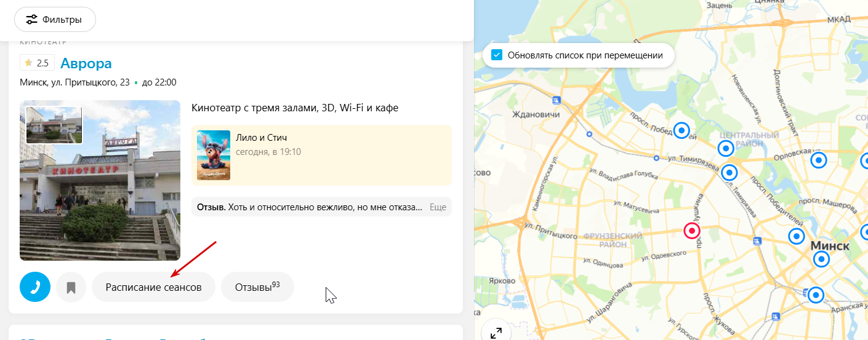Open the main cinema building photo
Viewport: 868px width, 340px height.
[100, 181]
